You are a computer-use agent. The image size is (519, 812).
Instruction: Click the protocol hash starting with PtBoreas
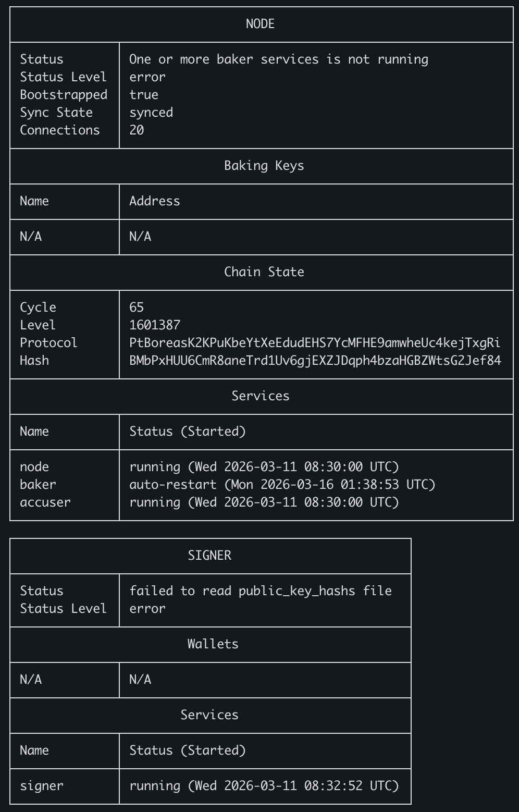click(315, 343)
